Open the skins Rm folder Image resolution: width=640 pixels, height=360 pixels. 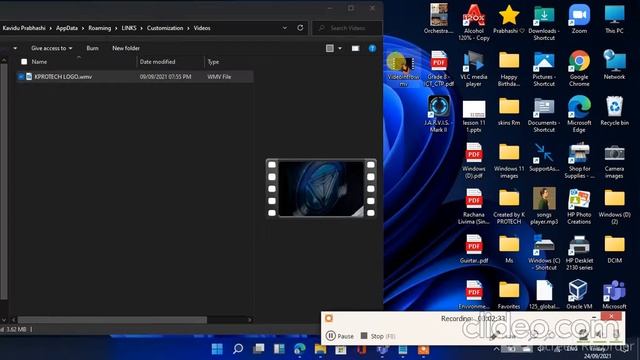(x=509, y=111)
